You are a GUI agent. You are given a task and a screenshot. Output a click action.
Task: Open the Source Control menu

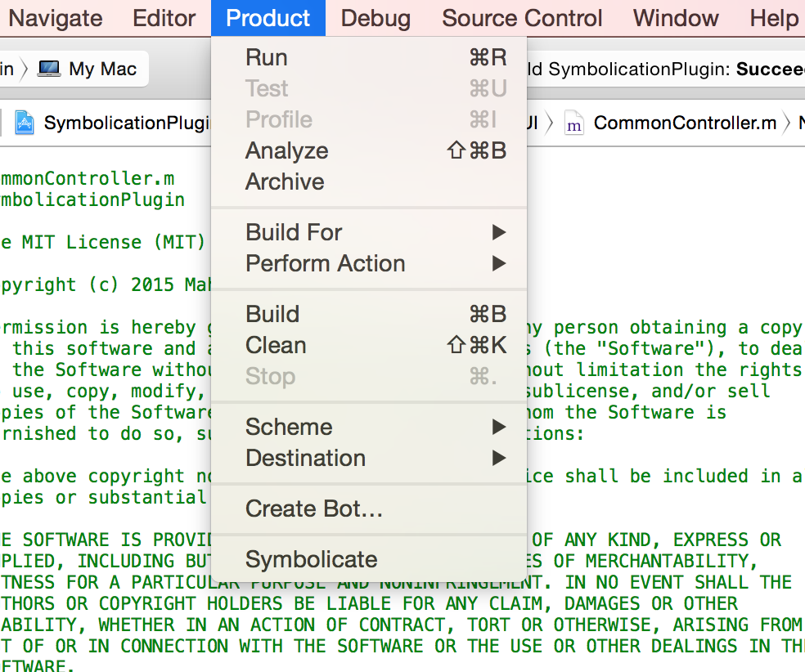pos(522,19)
